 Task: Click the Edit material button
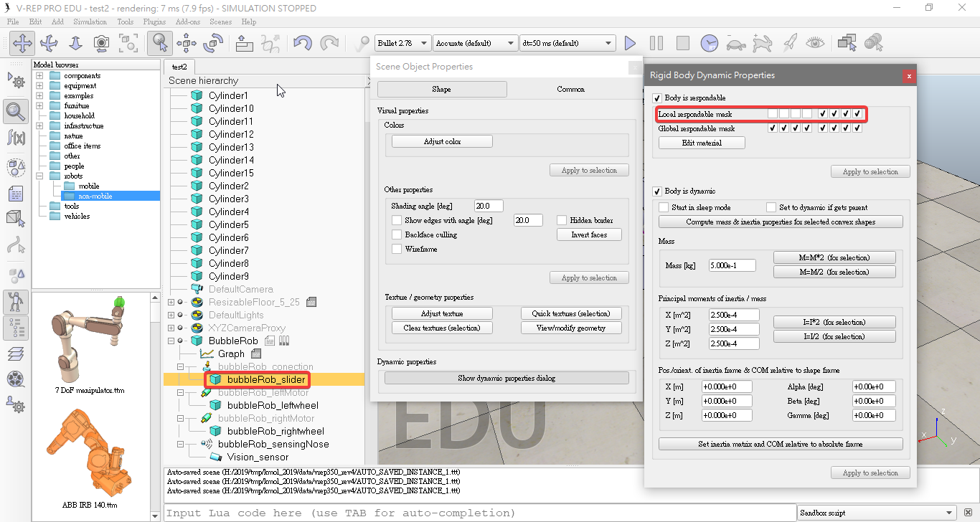point(702,143)
